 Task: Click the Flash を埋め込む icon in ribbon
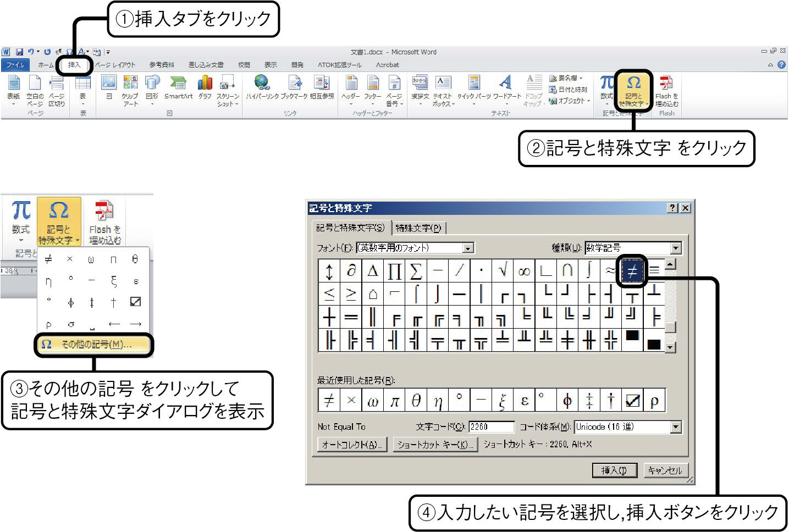[x=666, y=84]
